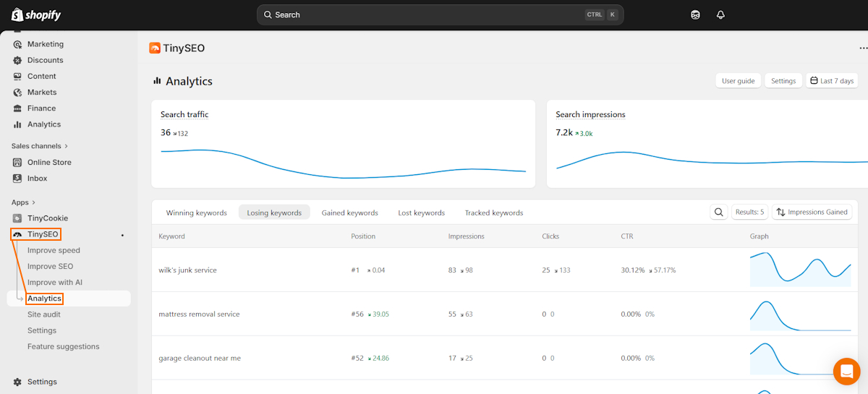Image resolution: width=868 pixels, height=394 pixels.
Task: Open the Last 7 days date range dropdown
Action: point(832,81)
